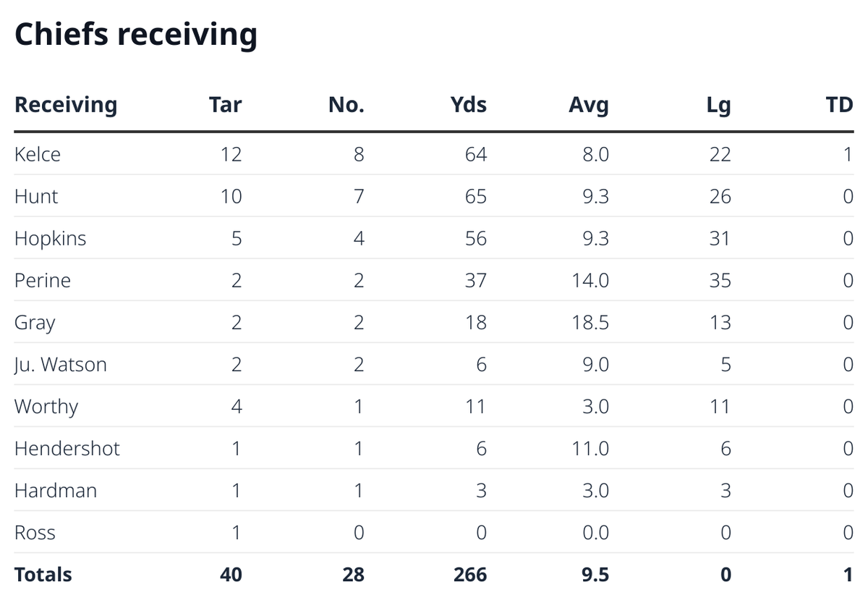Viewport: 868px width, 608px height.
Task: Sort by the Yds column header
Action: 468,105
